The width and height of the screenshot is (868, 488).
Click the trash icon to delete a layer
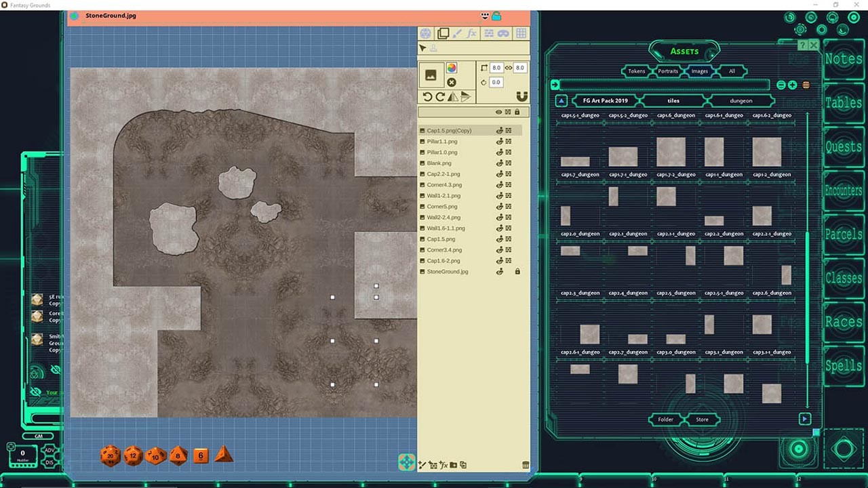tap(526, 465)
